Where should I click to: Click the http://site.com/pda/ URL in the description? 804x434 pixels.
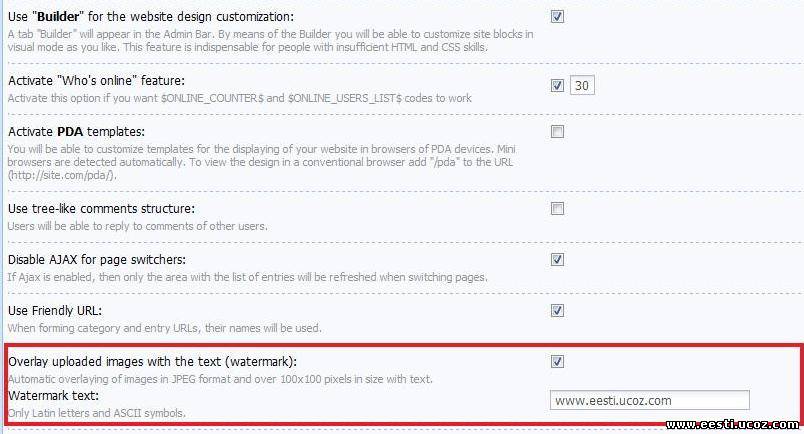pos(61,175)
